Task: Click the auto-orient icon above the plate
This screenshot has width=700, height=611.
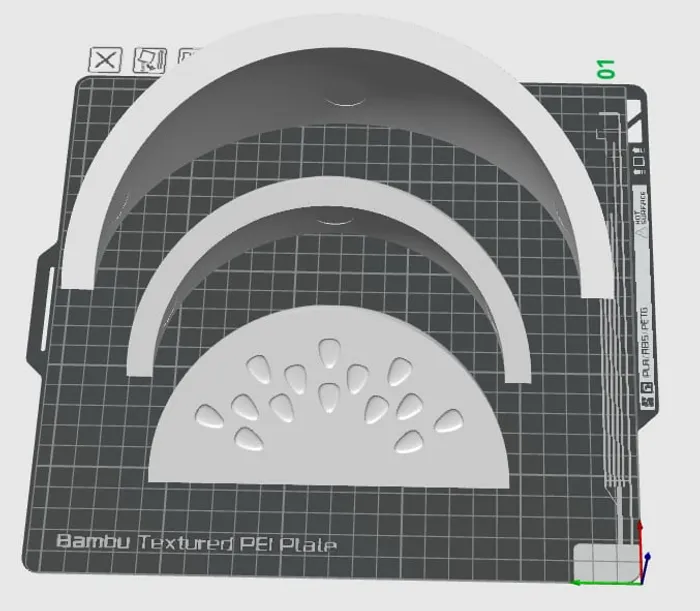Action: 148,60
